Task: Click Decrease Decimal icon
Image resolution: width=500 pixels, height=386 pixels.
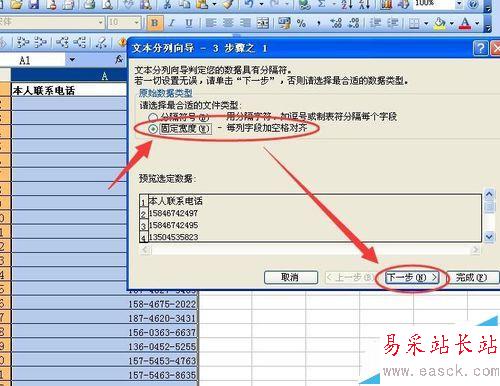Action: click(354, 23)
